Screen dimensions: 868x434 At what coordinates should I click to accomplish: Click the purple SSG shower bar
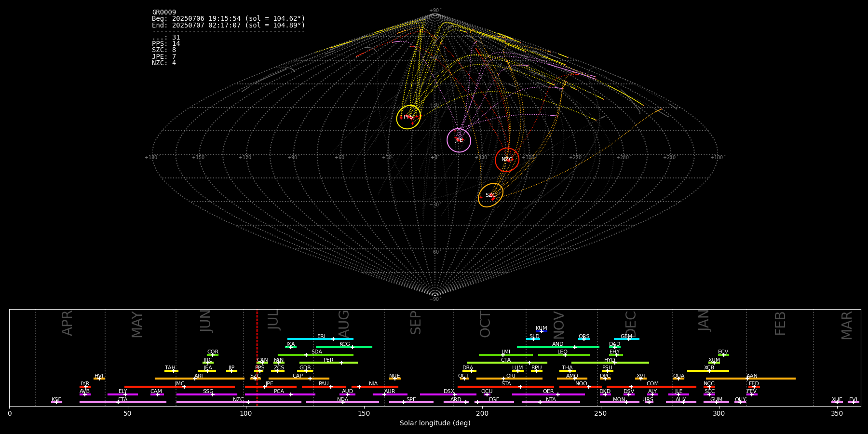click(x=206, y=394)
